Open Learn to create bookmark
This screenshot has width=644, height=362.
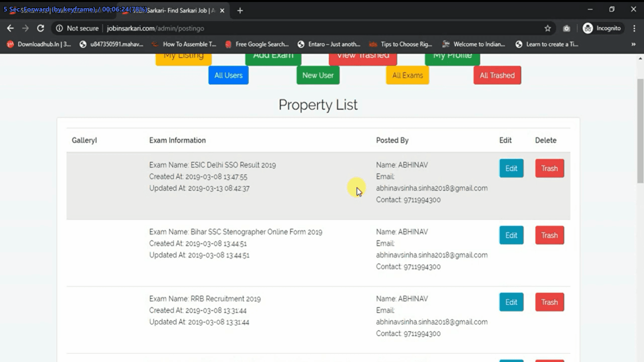pyautogui.click(x=547, y=44)
